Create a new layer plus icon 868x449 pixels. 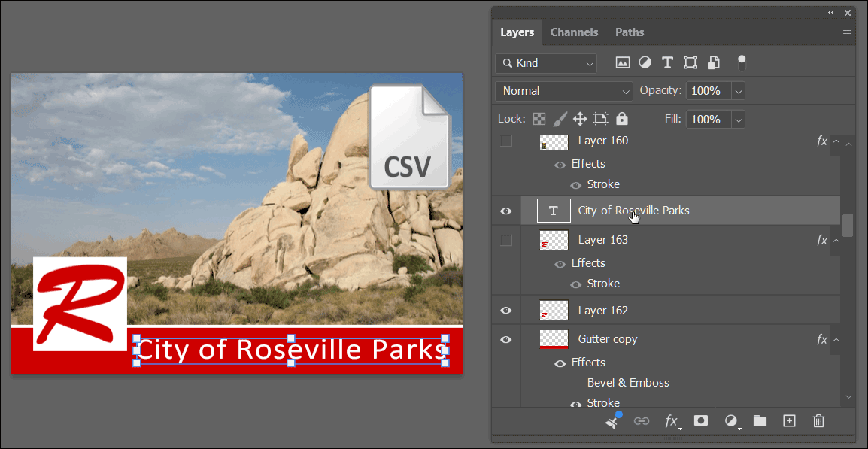click(789, 420)
